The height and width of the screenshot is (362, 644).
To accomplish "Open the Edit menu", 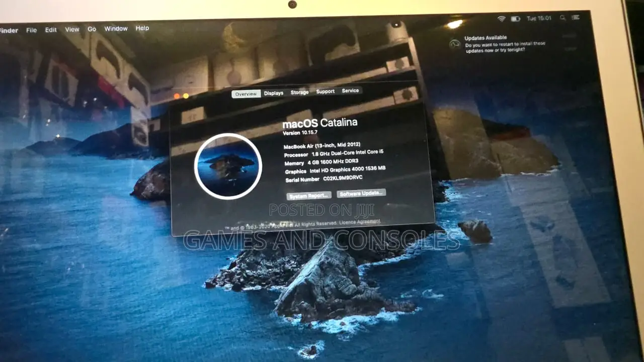I will (51, 30).
